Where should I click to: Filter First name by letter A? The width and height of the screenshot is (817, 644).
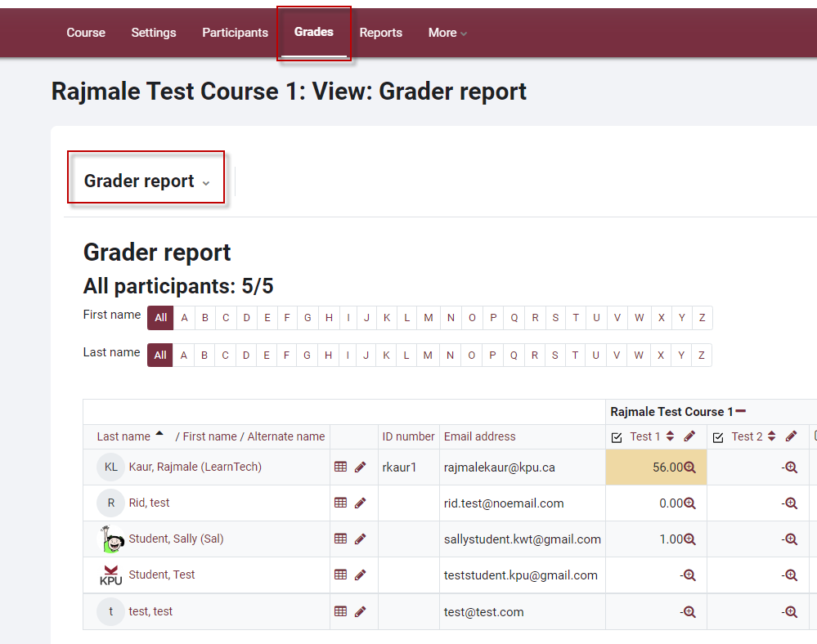(185, 318)
